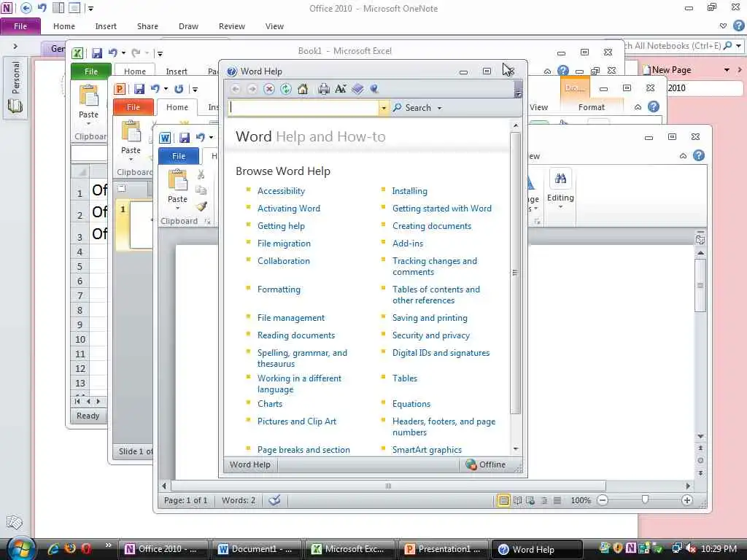Viewport: 747px width, 560px height.
Task: Click OneNote Undo icon in title bar
Action: click(42, 8)
